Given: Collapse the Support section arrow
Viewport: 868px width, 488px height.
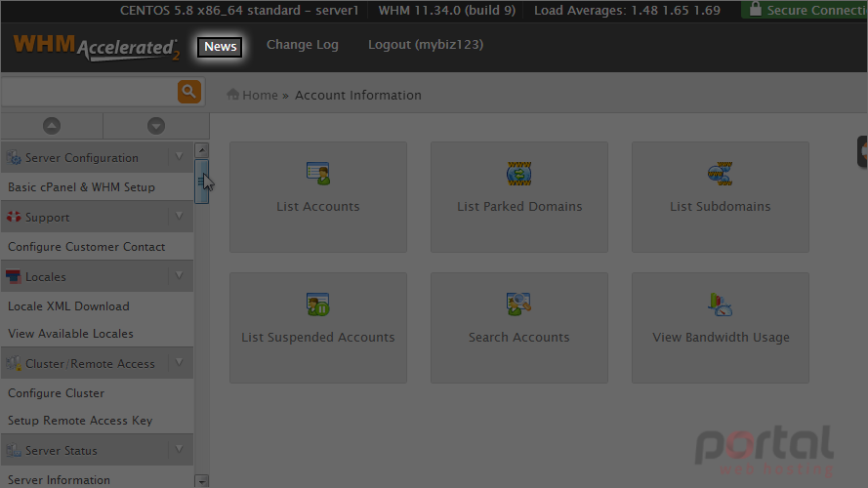Looking at the screenshot, I should click(x=180, y=217).
